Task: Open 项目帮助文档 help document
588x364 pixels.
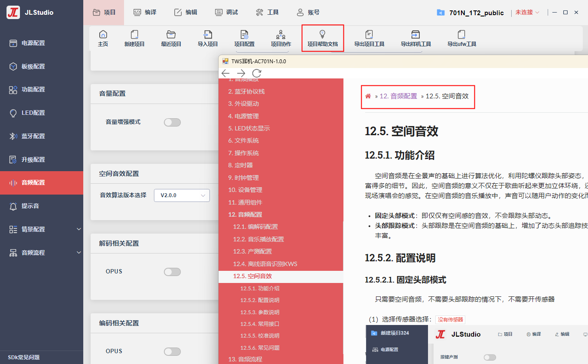Action: tap(322, 38)
